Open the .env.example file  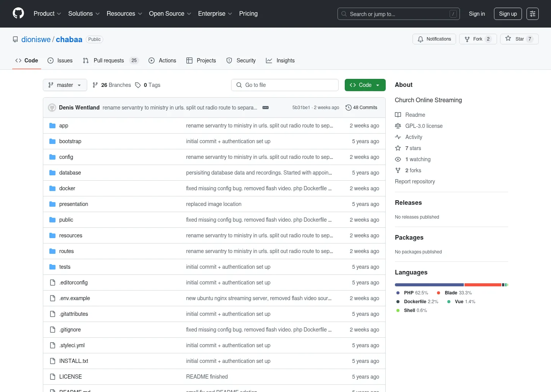[75, 298]
